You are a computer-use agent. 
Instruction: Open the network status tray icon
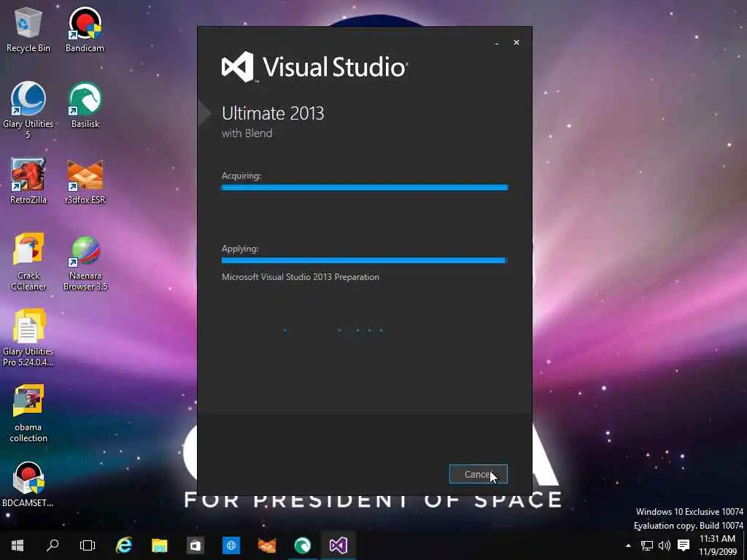(x=646, y=545)
